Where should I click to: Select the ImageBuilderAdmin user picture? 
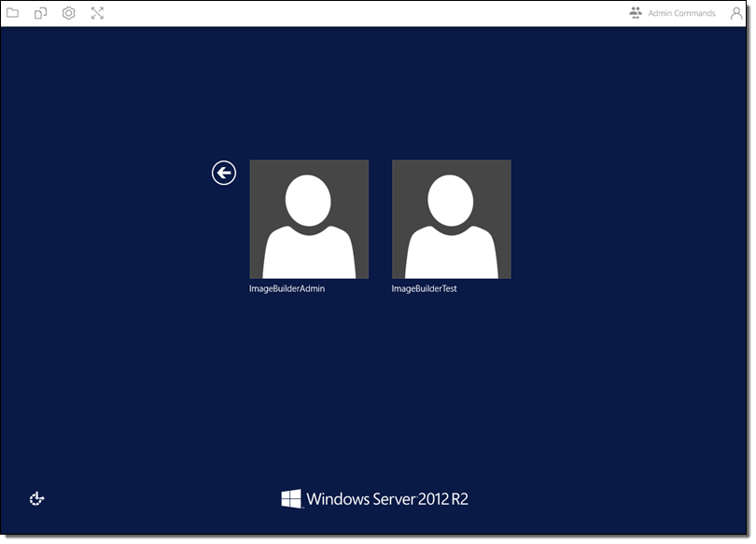(309, 219)
